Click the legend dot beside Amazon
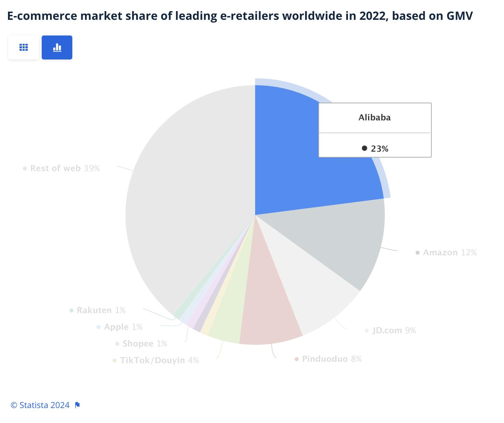The width and height of the screenshot is (504, 423). click(x=417, y=253)
